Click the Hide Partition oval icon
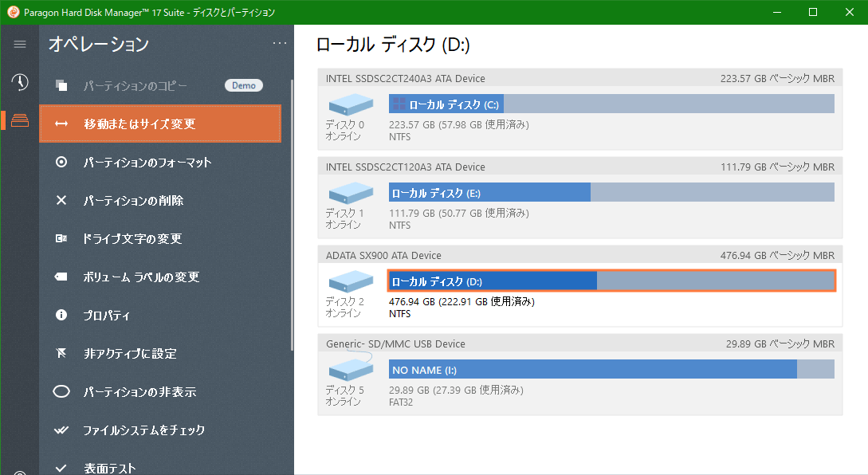The image size is (868, 475). pos(61,391)
